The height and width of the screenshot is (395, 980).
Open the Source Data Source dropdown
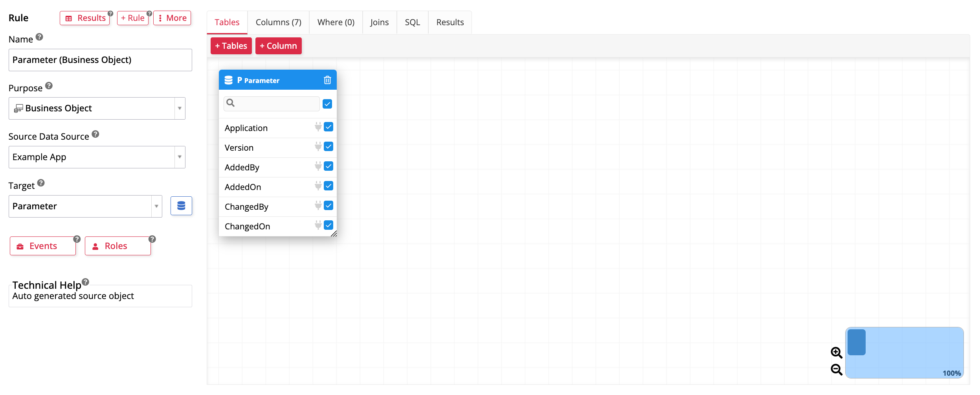179,157
